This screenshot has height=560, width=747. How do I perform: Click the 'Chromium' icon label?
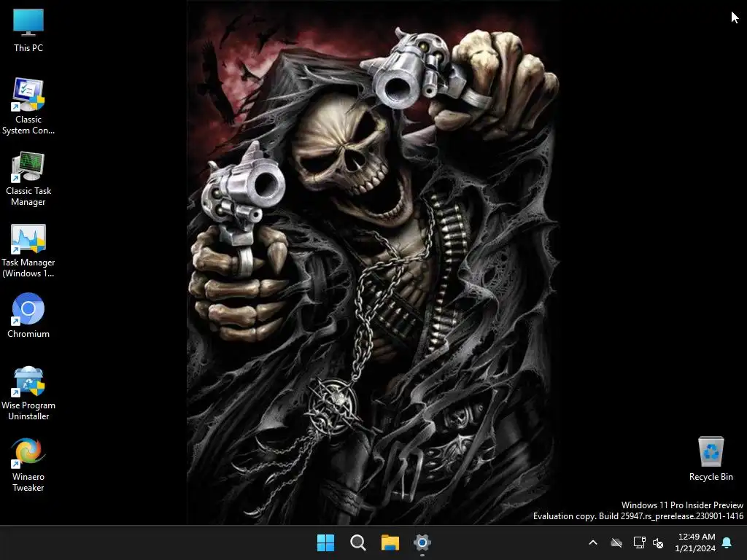pyautogui.click(x=28, y=334)
